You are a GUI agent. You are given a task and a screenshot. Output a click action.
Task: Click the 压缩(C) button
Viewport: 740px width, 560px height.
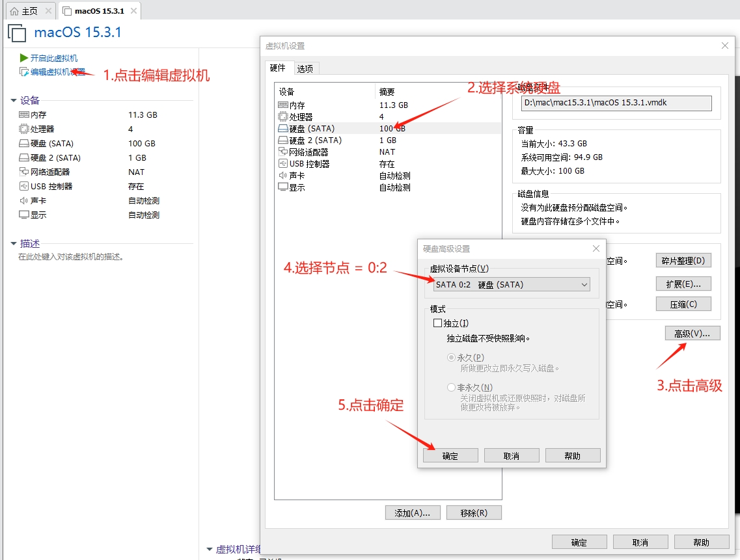[683, 304]
